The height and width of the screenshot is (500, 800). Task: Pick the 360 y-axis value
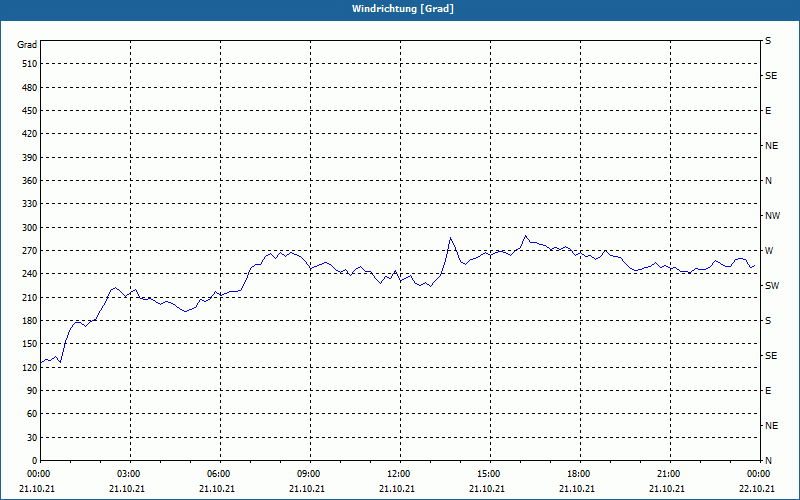click(x=30, y=181)
